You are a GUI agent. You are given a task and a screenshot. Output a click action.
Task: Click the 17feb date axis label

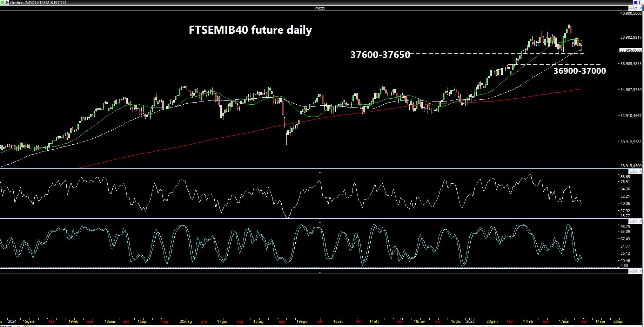pos(528,321)
